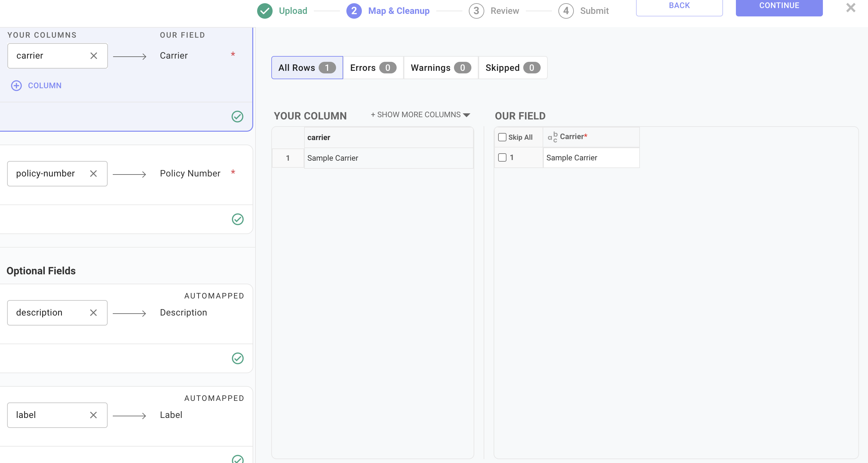868x463 pixels.
Task: Click the Carrier card green checkmark icon
Action: tap(237, 117)
